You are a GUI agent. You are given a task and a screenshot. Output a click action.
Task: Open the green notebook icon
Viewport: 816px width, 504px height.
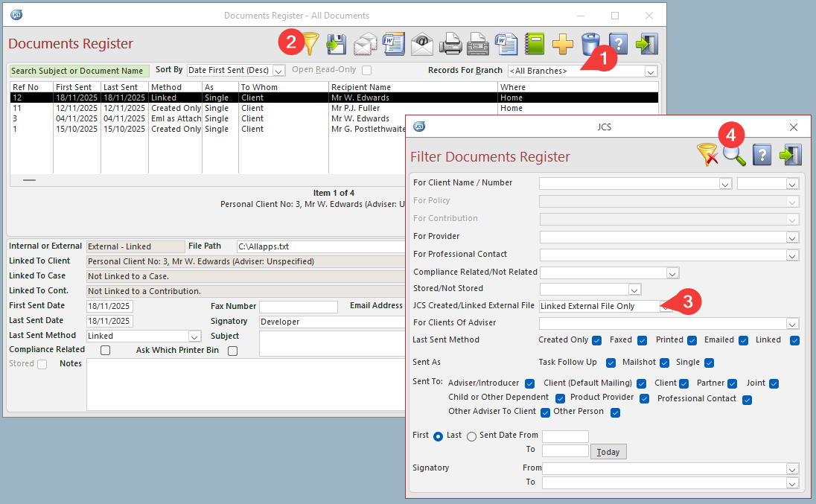[x=535, y=44]
